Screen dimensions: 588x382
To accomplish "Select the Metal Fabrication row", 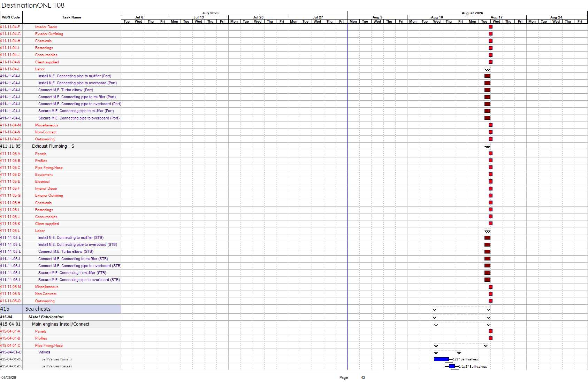I will [61, 317].
